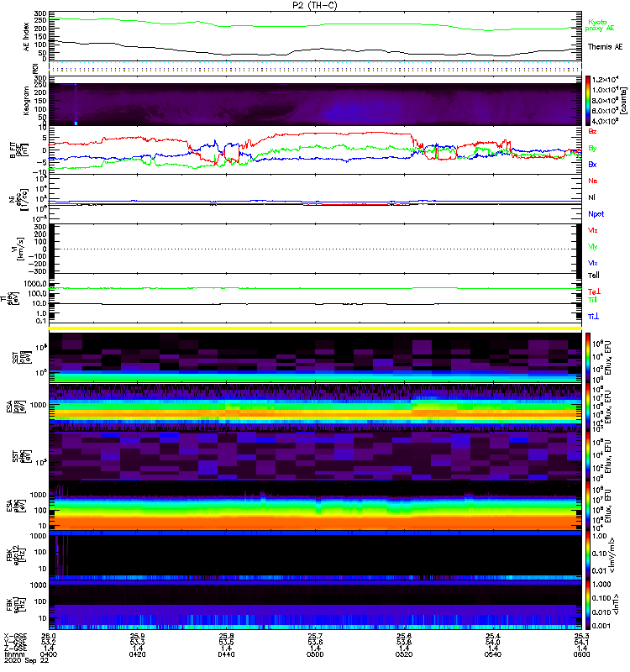
Task: Click the green Kyoto proxy AE curve
Action: (x=315, y=24)
